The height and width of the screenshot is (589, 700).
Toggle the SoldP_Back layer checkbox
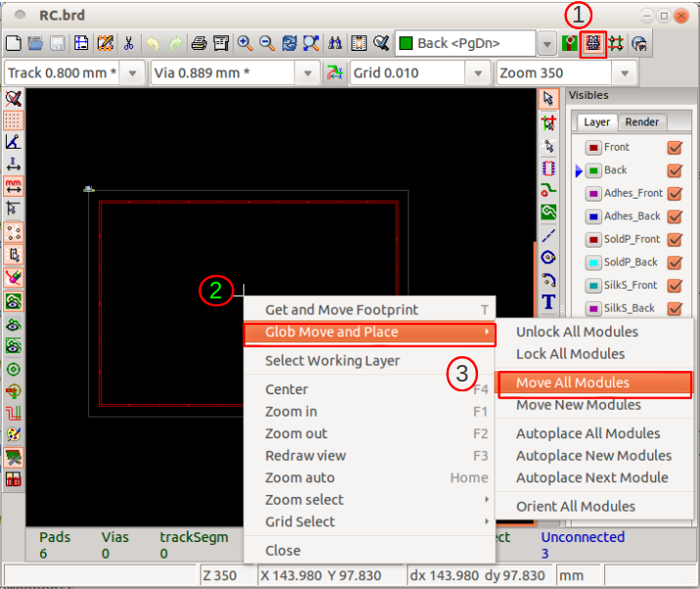point(675,263)
